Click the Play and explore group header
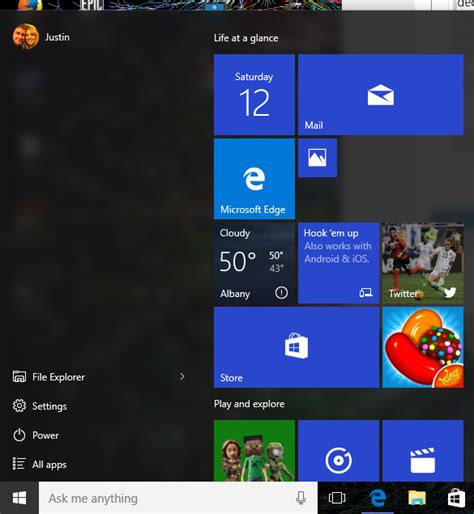This screenshot has width=474, height=514. pyautogui.click(x=249, y=404)
